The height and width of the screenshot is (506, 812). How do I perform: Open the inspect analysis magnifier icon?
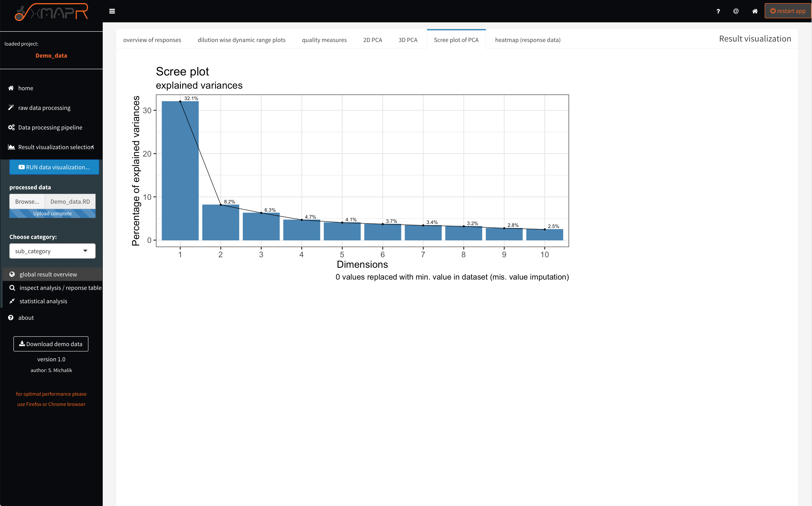tap(12, 287)
